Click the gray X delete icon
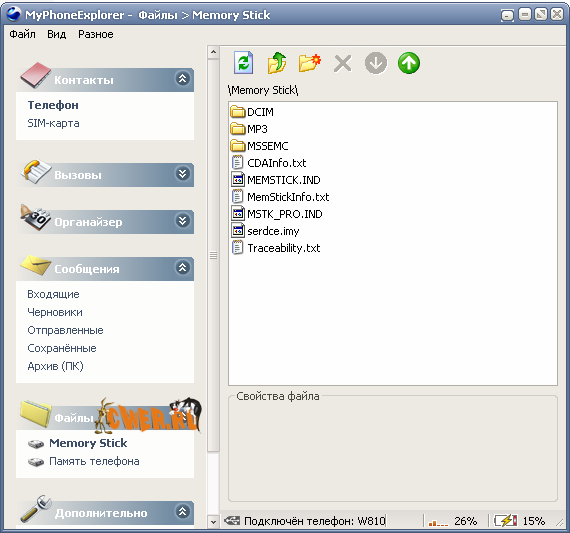This screenshot has height=533, width=570. pos(342,64)
